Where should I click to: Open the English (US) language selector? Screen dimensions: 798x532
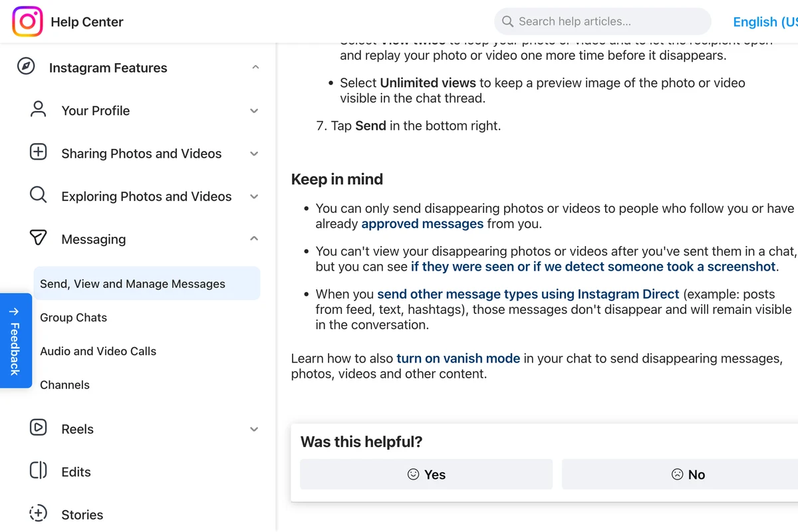tap(765, 22)
